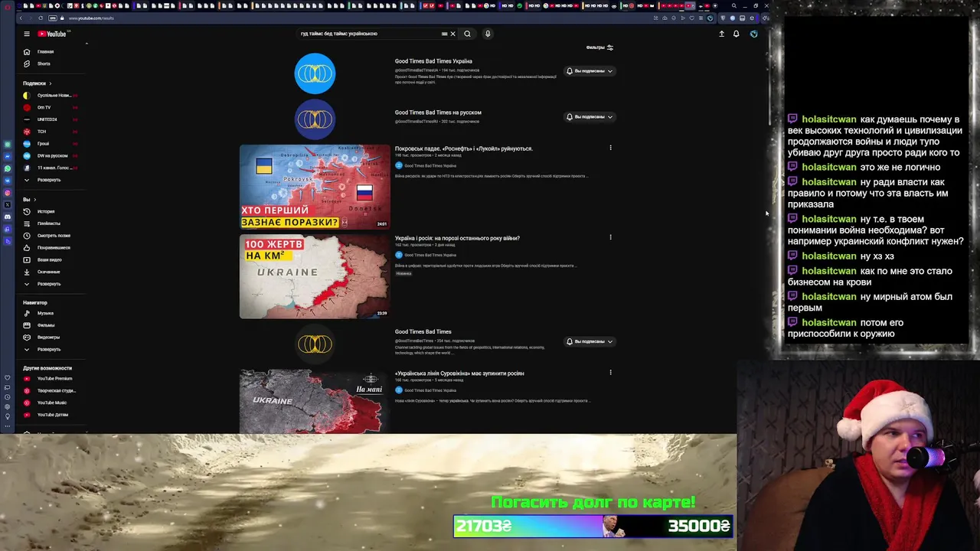The image size is (980, 551).
Task: Open Good Times Bad Times на русском channel title
Action: click(x=438, y=112)
